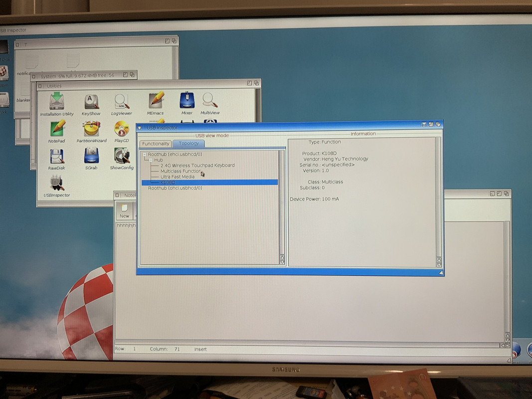Open the Mixer utility icon
This screenshot has width=532, height=399.
[186, 103]
